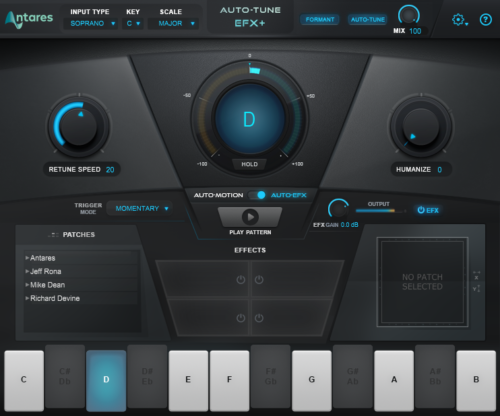This screenshot has height=416, width=500.
Task: Open the Input Type Soprano dropdown
Action: [x=91, y=24]
